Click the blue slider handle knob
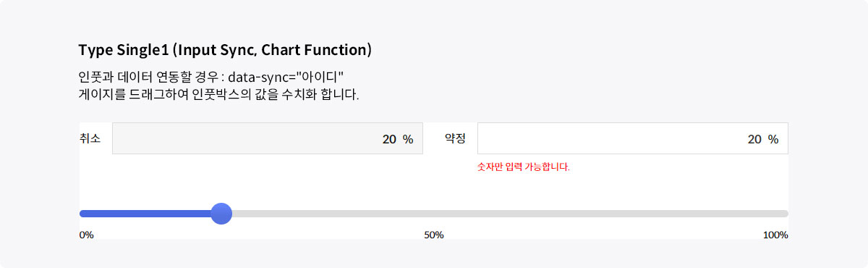868x268 pixels. tap(221, 214)
